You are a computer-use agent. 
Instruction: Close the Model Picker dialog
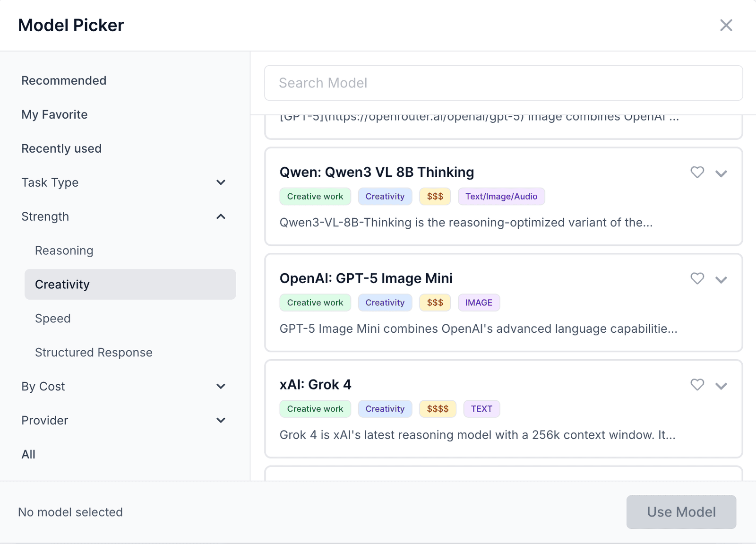tap(726, 25)
